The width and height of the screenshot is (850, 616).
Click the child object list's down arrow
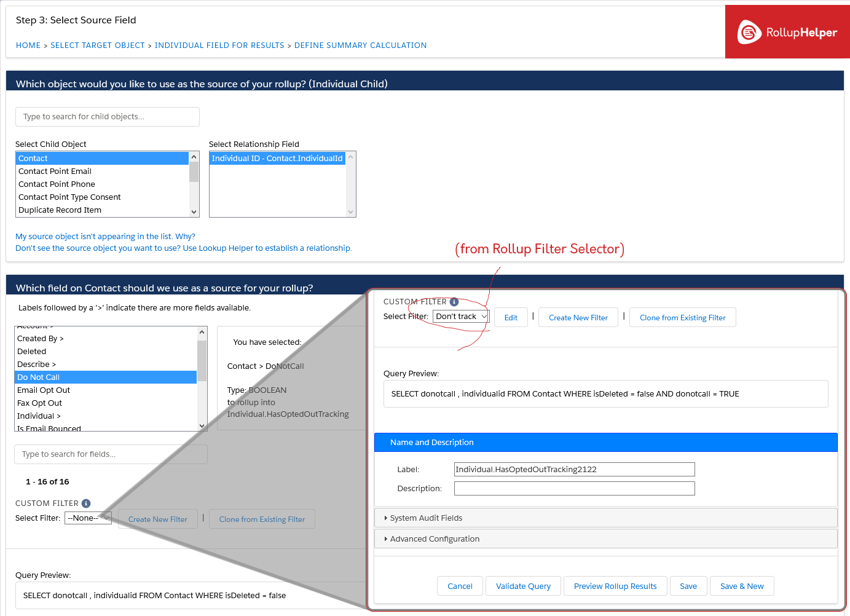(194, 212)
